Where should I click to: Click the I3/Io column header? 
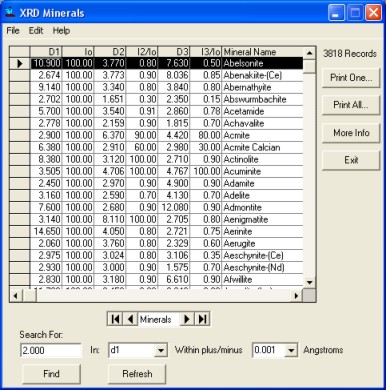click(206, 52)
